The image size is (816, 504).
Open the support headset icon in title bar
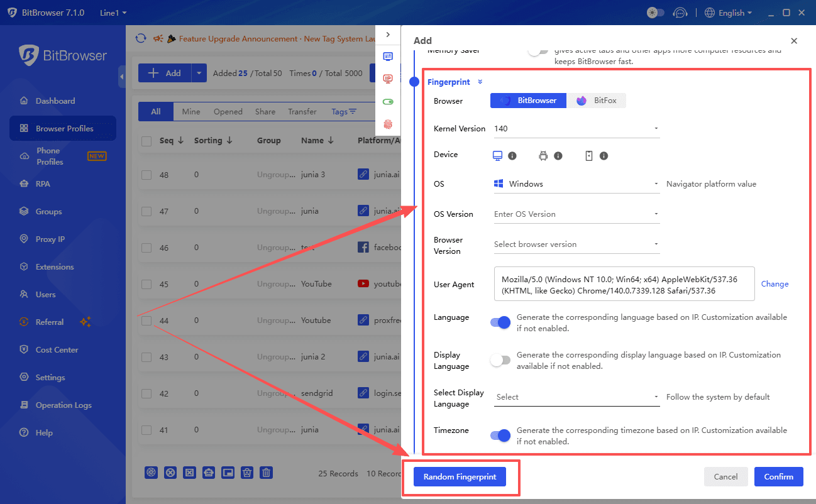[x=680, y=13]
